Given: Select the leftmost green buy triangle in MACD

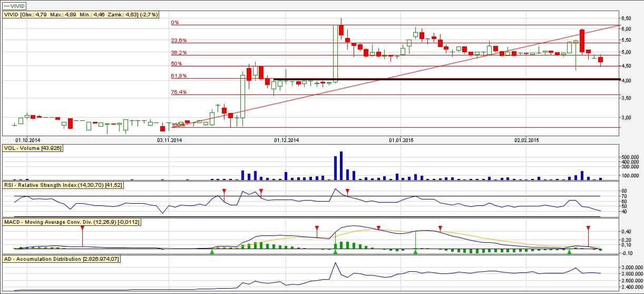Looking at the screenshot, I should 212,252.
